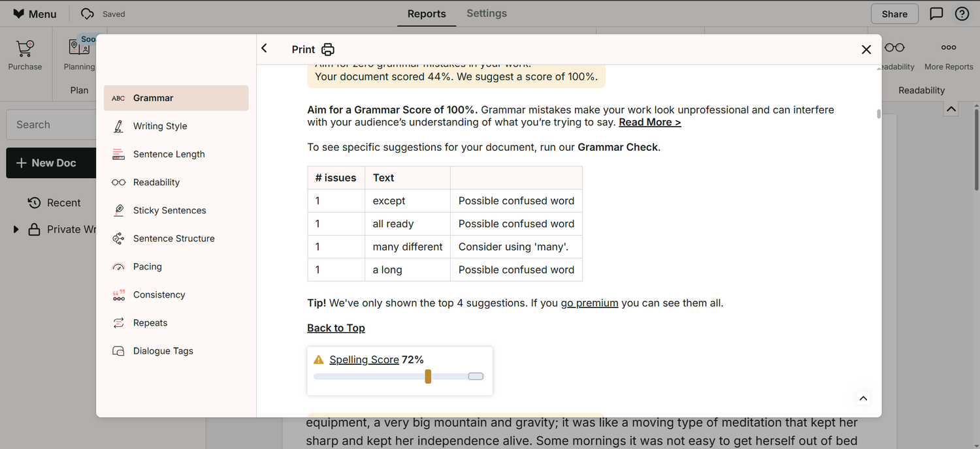Switch to the Reports tab
980x449 pixels.
tap(427, 14)
